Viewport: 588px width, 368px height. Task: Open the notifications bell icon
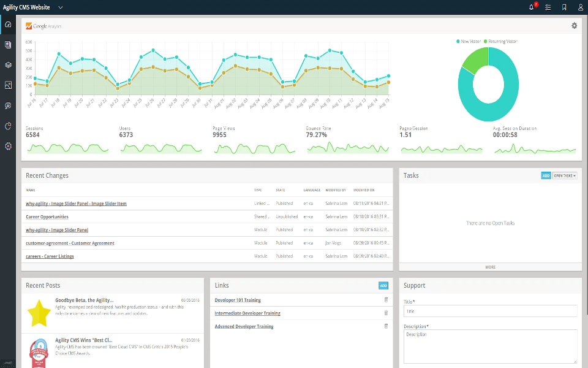click(x=532, y=7)
